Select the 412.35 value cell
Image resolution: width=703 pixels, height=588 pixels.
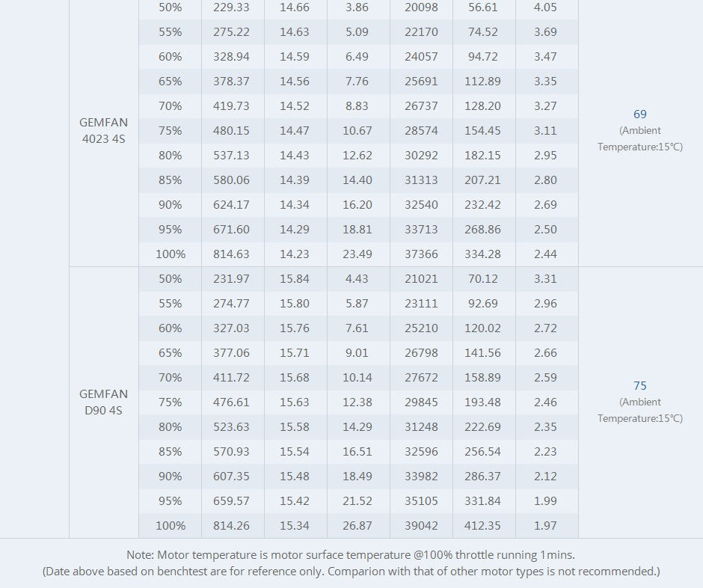coord(483,526)
